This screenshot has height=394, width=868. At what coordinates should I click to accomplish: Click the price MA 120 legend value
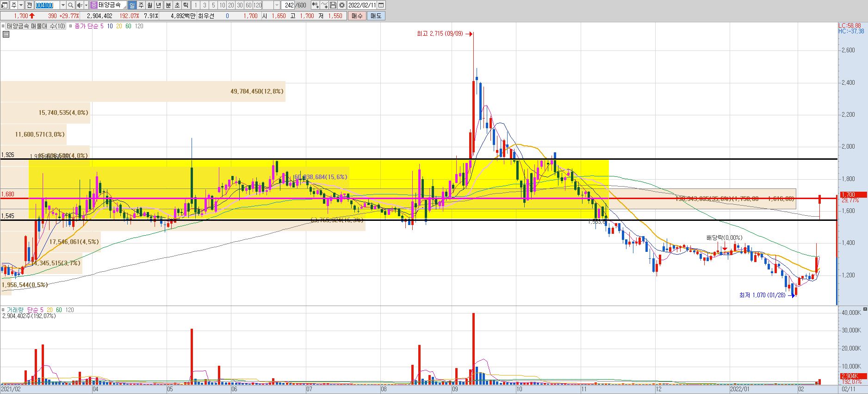tap(139, 26)
